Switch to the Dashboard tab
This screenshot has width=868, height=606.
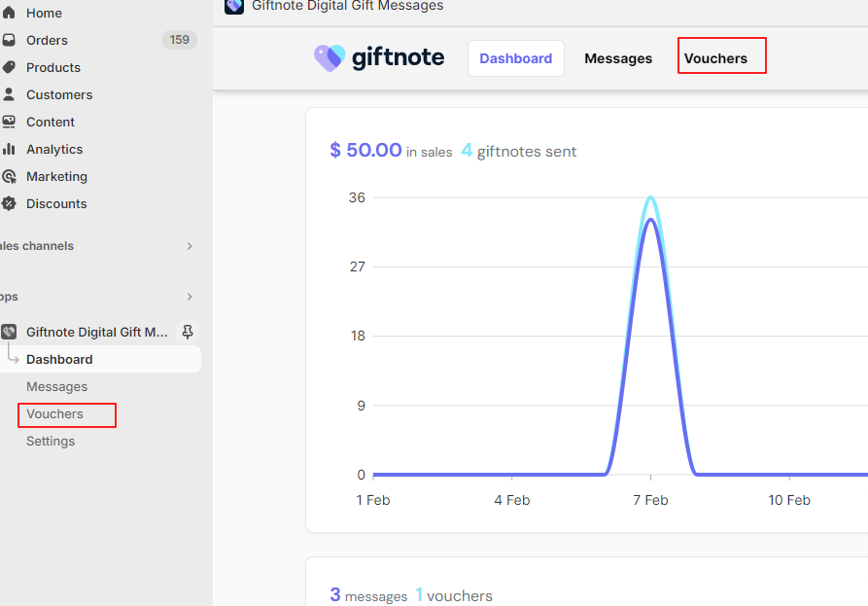point(515,58)
